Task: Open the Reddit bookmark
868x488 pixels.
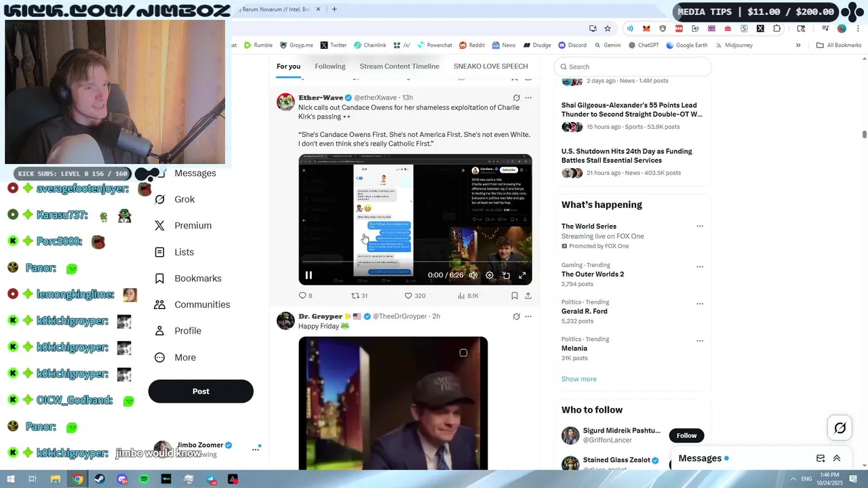Action: 472,45
